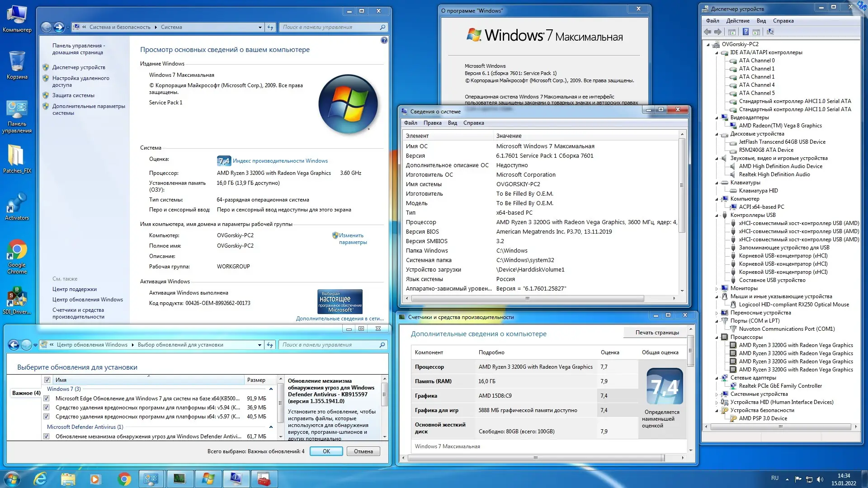
Task: Uncheck Defender Antivirus detection engine update
Action: [x=47, y=436]
